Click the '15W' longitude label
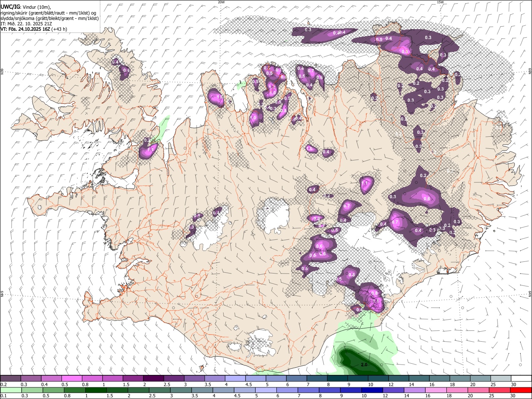This screenshot has width=532, height=399. pyautogui.click(x=440, y=2)
